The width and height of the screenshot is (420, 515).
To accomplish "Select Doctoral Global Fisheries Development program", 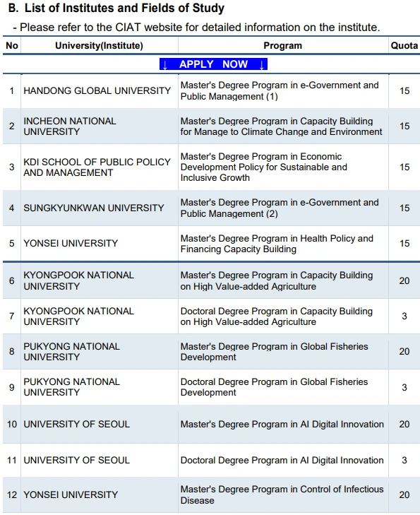I will coord(275,387).
